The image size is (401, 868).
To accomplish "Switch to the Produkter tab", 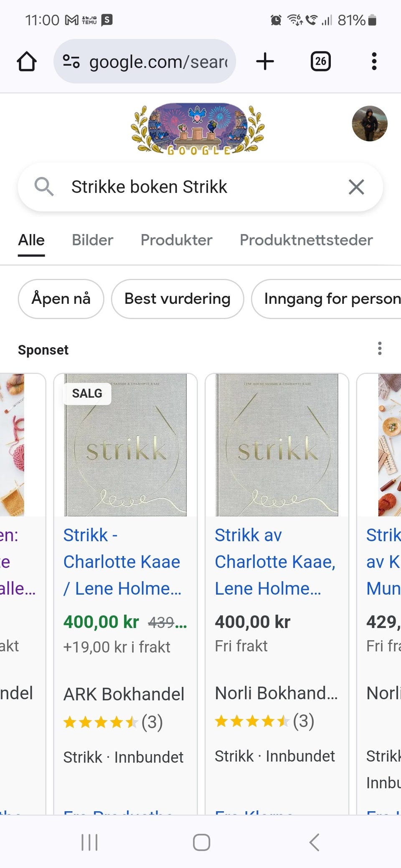I will pos(176,240).
